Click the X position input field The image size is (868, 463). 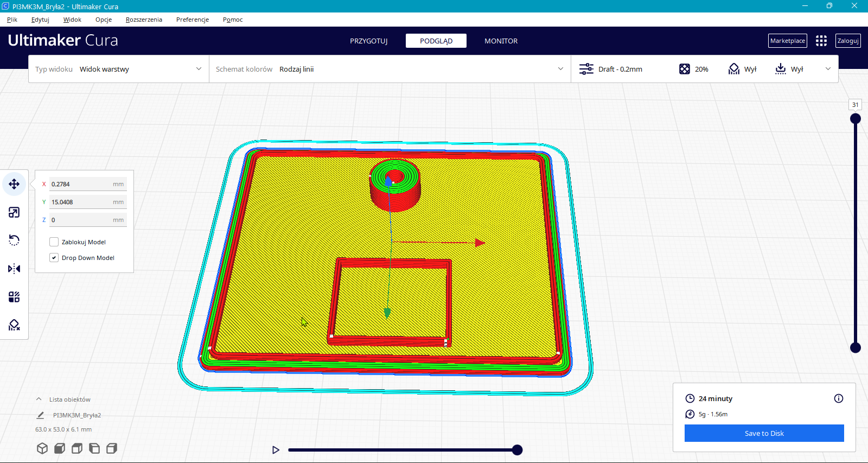pos(88,184)
